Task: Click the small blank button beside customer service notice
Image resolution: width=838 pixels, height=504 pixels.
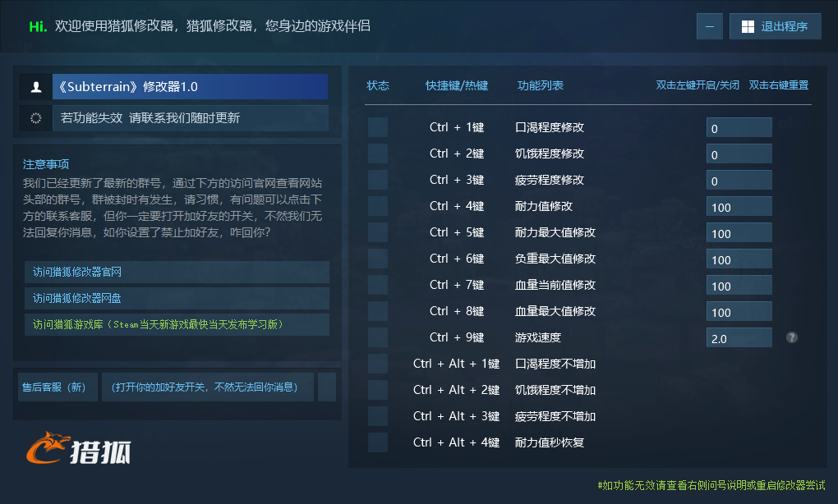Action: click(326, 387)
